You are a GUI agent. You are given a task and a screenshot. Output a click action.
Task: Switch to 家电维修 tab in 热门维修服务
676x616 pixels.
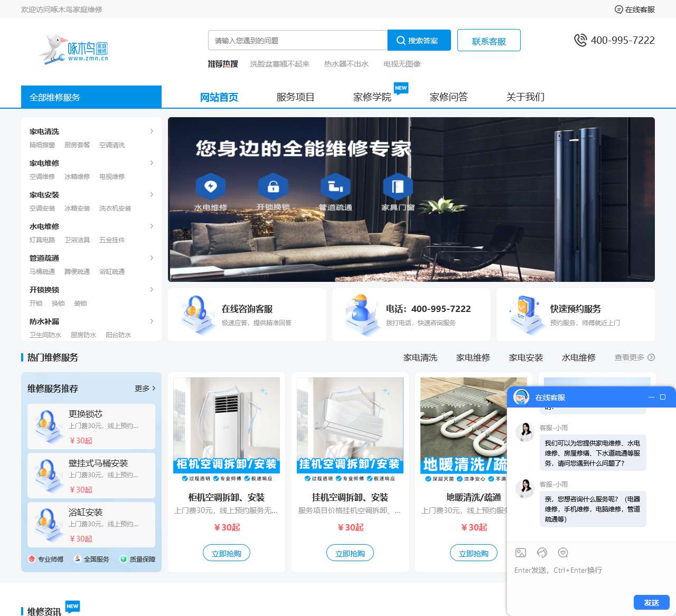point(473,357)
